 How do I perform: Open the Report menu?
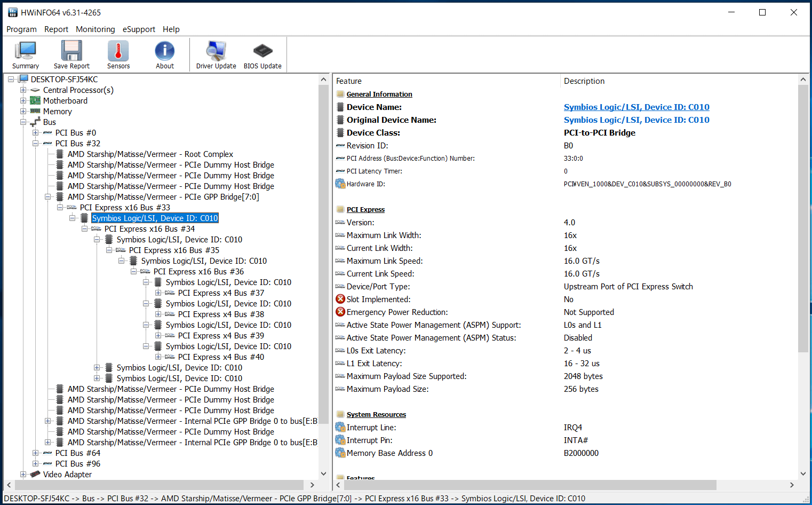pos(56,29)
